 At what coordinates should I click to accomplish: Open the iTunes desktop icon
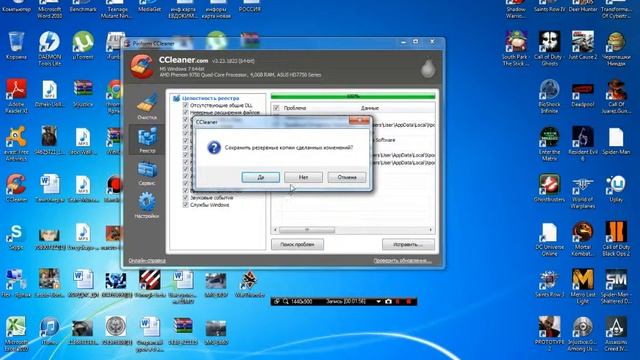point(49,331)
